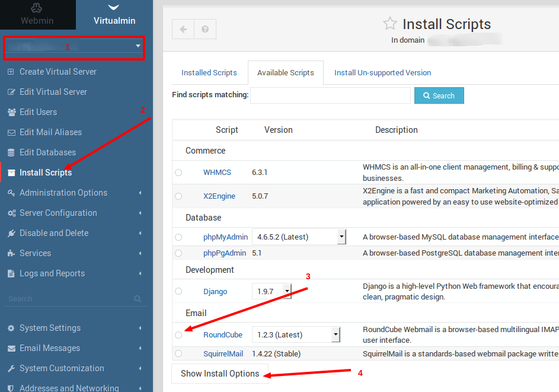Viewport: 559px width, 392px height.
Task: Click the Show Install Options button
Action: (219, 374)
